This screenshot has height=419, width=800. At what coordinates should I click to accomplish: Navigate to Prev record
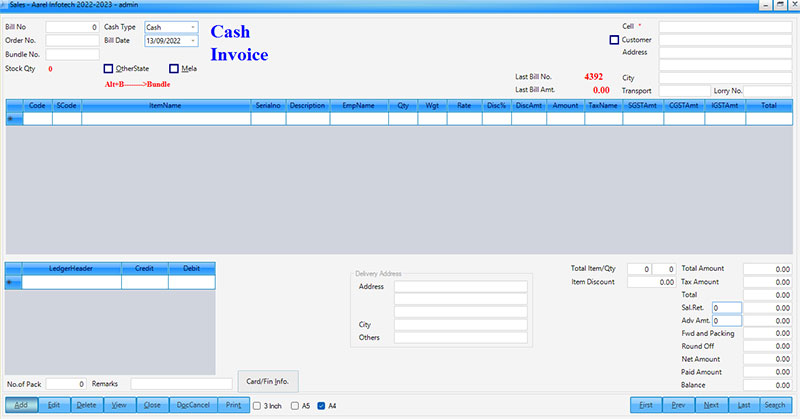(x=679, y=405)
